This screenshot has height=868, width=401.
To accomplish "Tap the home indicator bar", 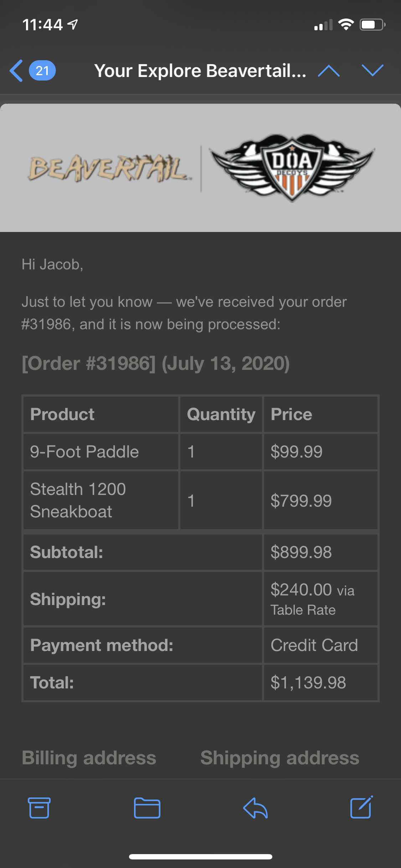I will tap(201, 857).
